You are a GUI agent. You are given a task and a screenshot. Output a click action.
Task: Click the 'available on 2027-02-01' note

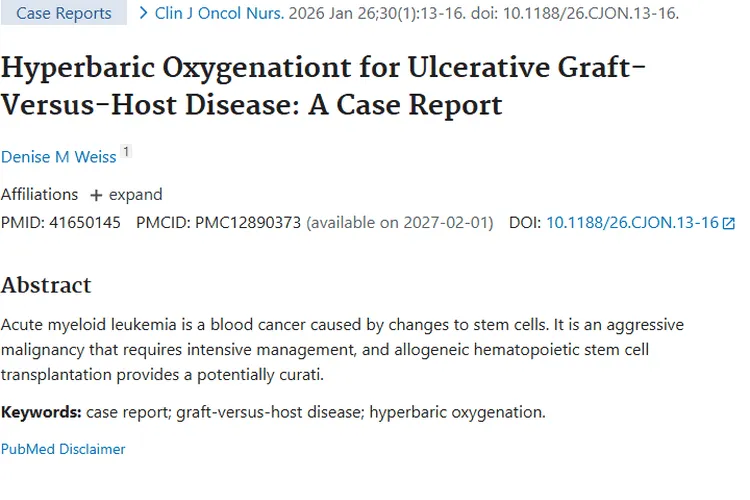pyautogui.click(x=400, y=222)
